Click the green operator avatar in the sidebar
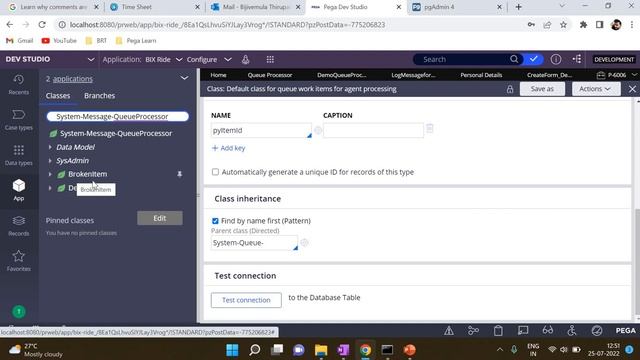640x360 pixels. click(19, 312)
